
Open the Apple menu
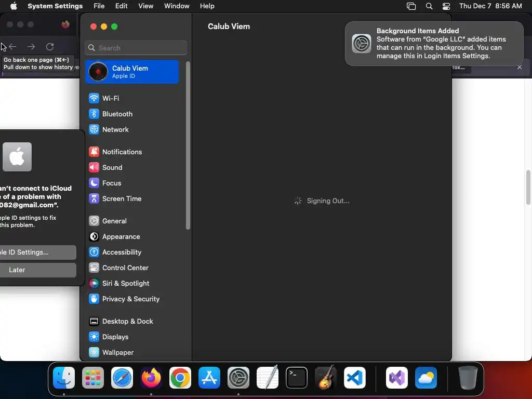click(14, 6)
